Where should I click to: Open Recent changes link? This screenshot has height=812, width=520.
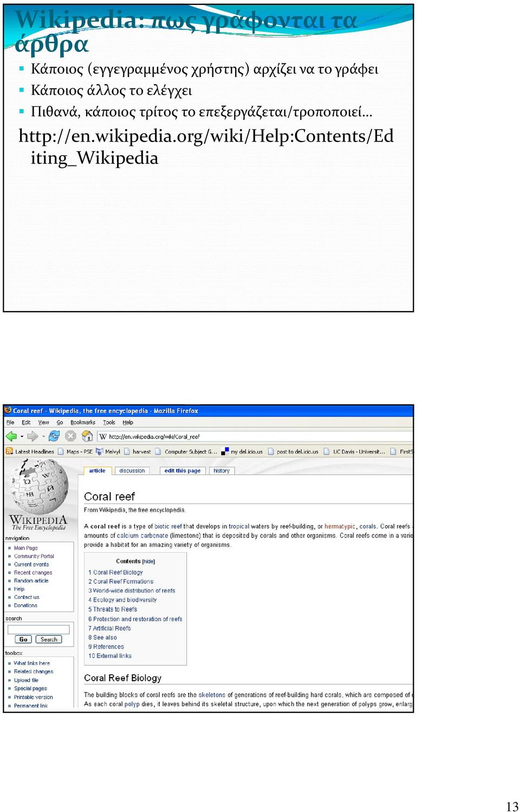(33, 572)
